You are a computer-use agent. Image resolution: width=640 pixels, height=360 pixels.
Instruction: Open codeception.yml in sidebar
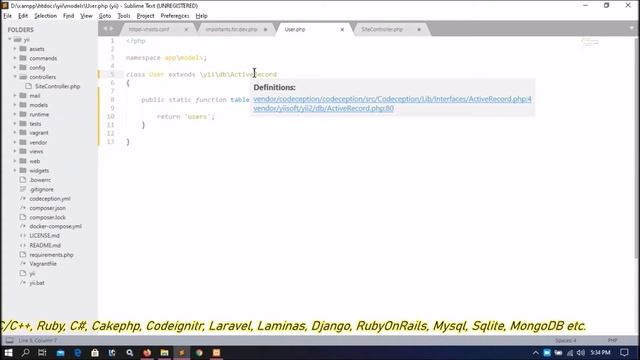pyautogui.click(x=50, y=198)
